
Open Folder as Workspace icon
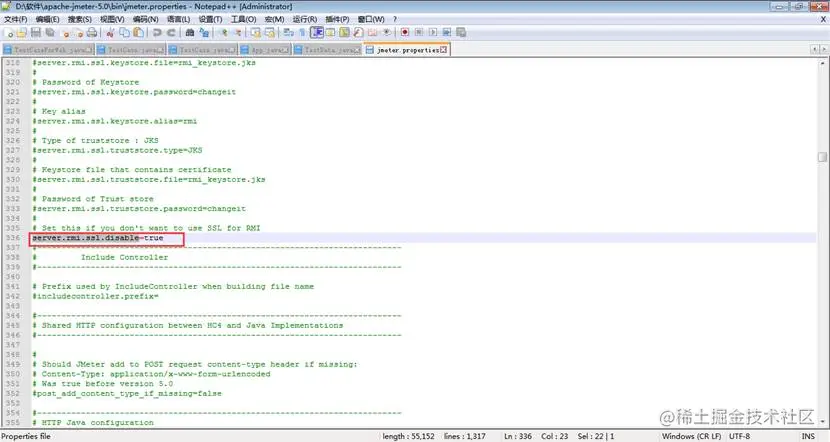[x=373, y=33]
